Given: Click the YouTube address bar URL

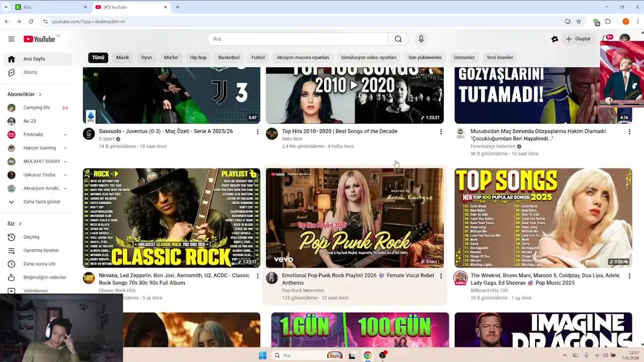Looking at the screenshot, I should coord(89,22).
